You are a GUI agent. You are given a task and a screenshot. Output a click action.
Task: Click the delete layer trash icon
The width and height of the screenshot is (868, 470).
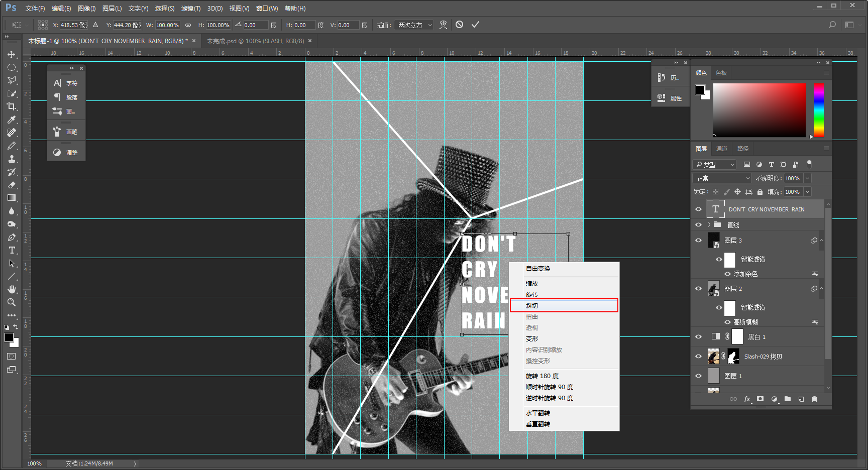point(814,399)
